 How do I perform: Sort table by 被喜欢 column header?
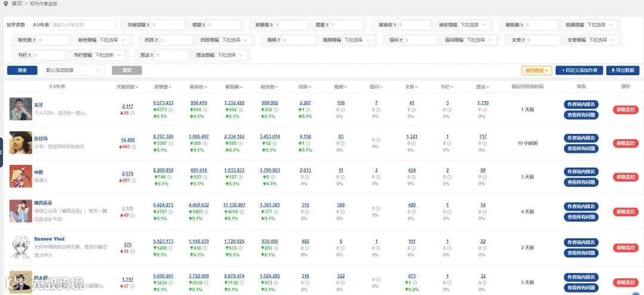point(199,87)
